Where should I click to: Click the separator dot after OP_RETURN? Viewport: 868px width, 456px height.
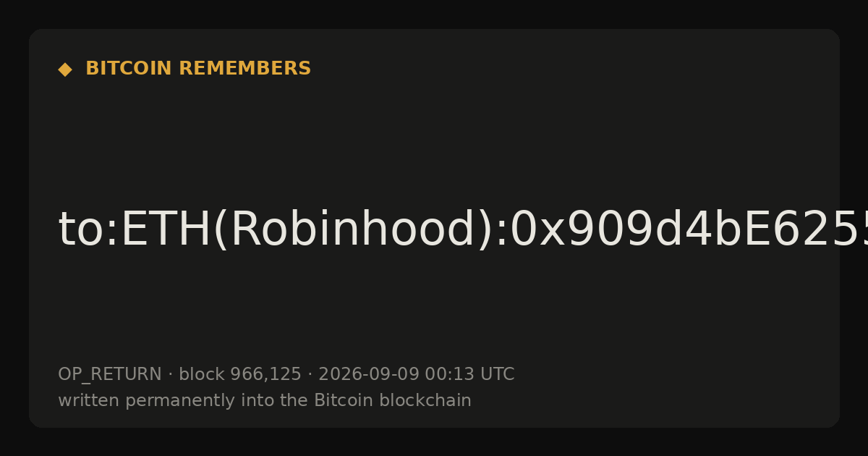tap(171, 375)
